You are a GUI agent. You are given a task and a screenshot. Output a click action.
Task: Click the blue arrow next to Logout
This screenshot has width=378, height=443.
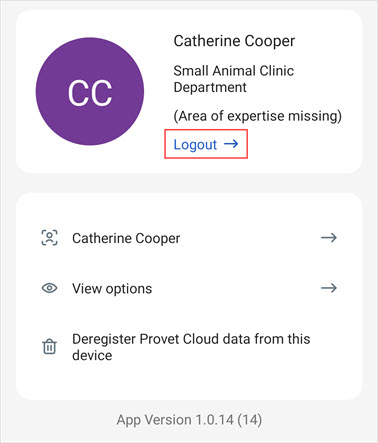231,144
